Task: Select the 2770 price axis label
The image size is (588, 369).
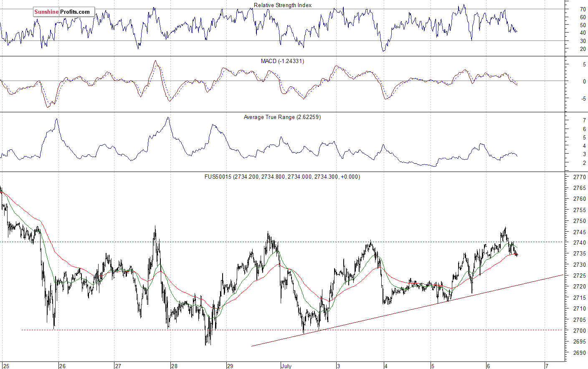Action: [580, 177]
